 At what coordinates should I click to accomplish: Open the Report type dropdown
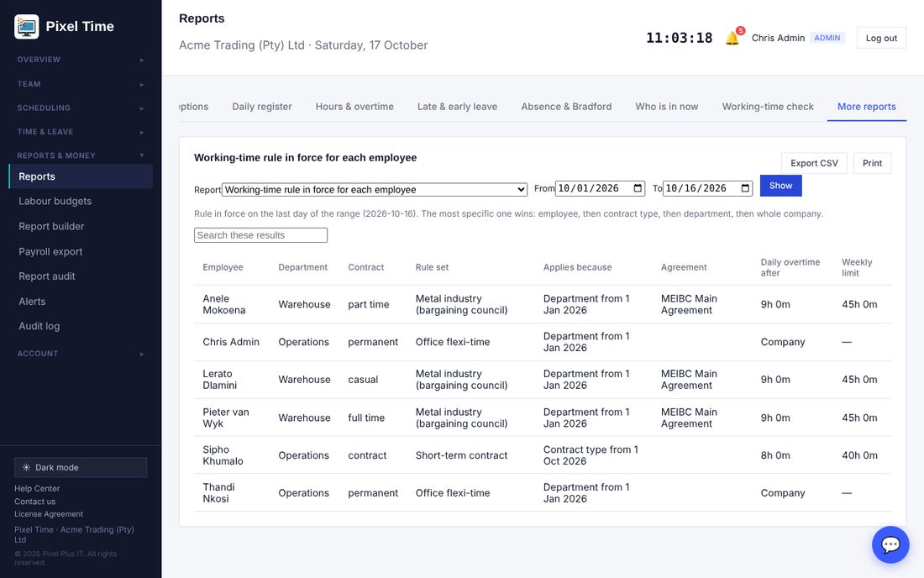(374, 189)
